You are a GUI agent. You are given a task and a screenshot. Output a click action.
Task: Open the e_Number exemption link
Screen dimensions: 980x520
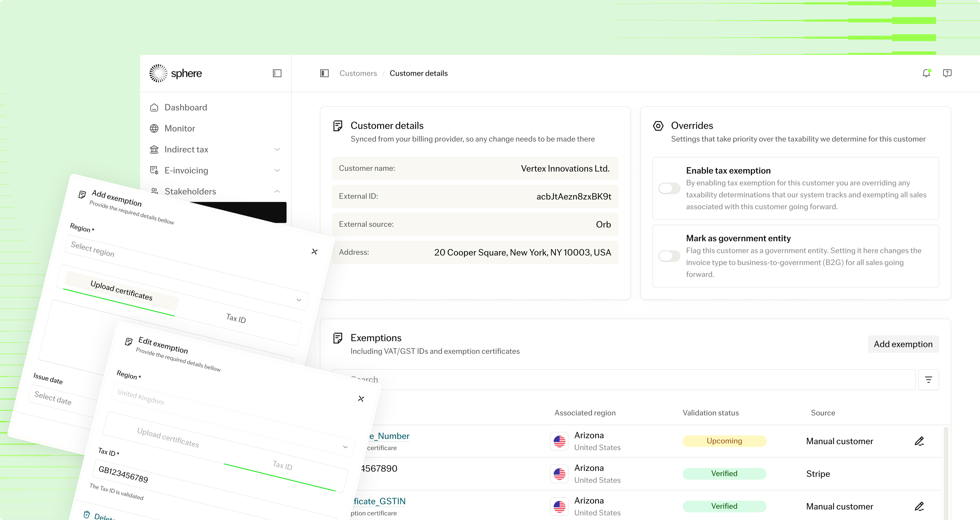389,436
